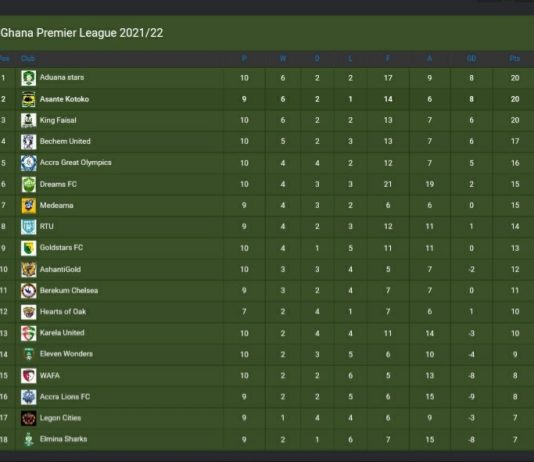Select the Elmina Sharks club crest
Screen dimensions: 534x462
[29, 439]
